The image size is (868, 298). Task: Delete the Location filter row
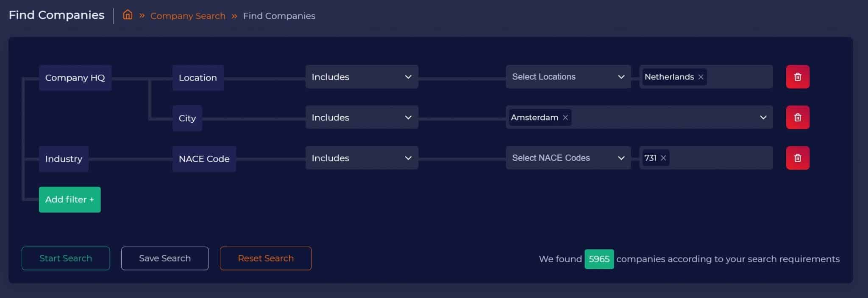click(x=797, y=77)
